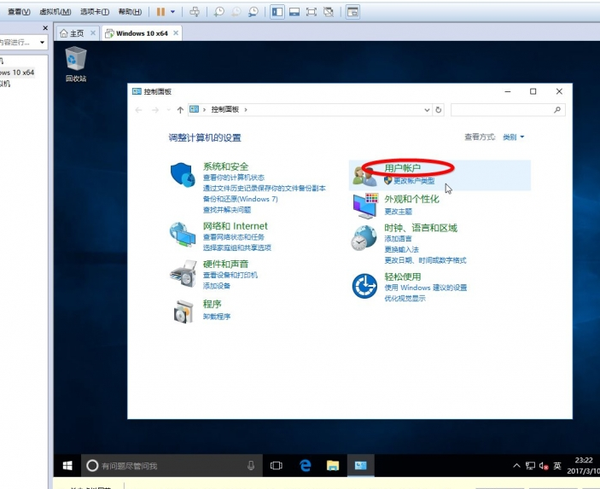
Task: Open the 硬件和声音 printer icon
Action: pos(184,272)
